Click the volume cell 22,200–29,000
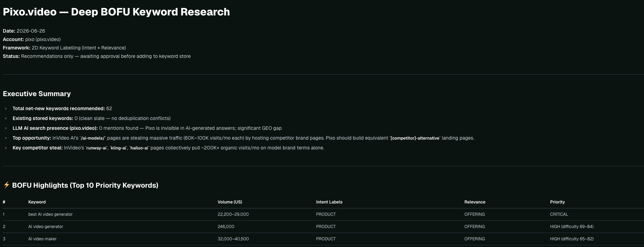 [x=233, y=214]
